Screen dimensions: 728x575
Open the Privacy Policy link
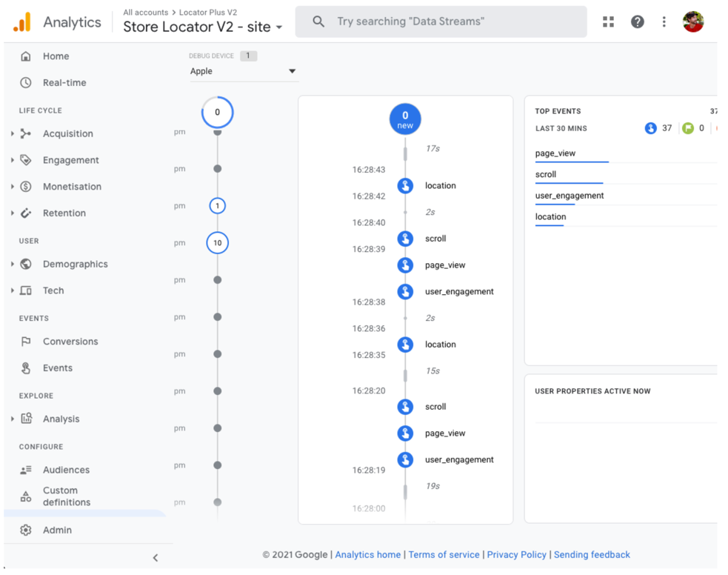point(516,554)
